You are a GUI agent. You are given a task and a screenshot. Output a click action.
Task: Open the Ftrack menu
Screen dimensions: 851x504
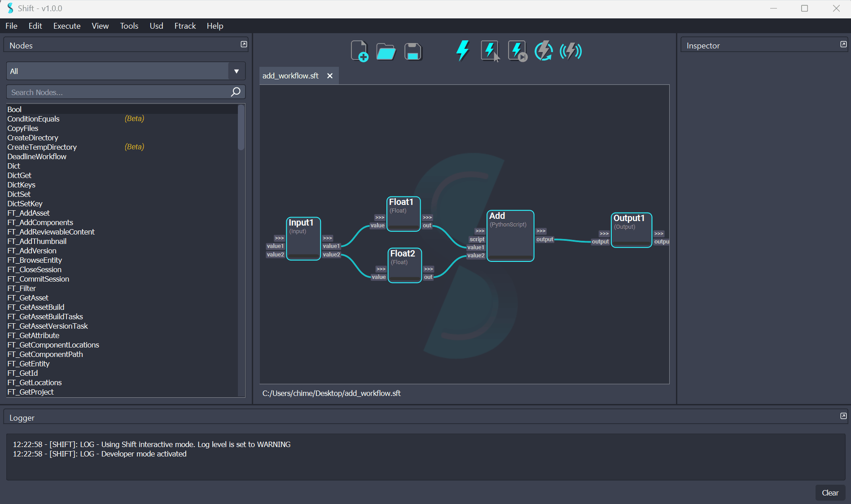pos(185,26)
